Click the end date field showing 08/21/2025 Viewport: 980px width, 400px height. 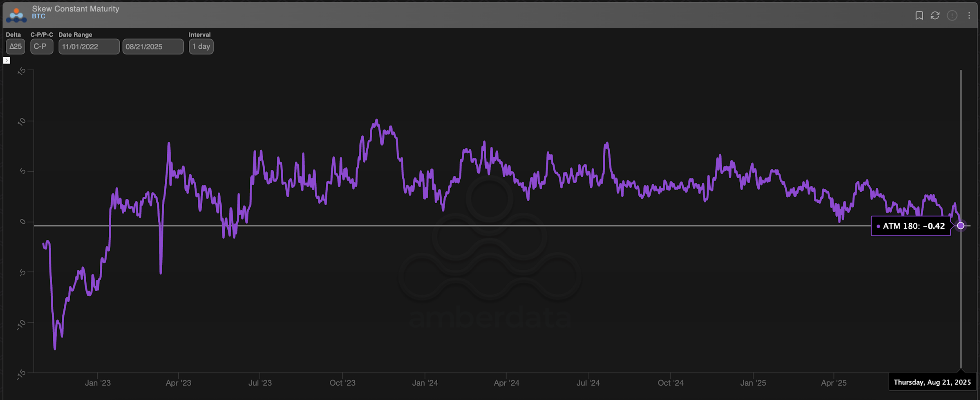click(153, 46)
